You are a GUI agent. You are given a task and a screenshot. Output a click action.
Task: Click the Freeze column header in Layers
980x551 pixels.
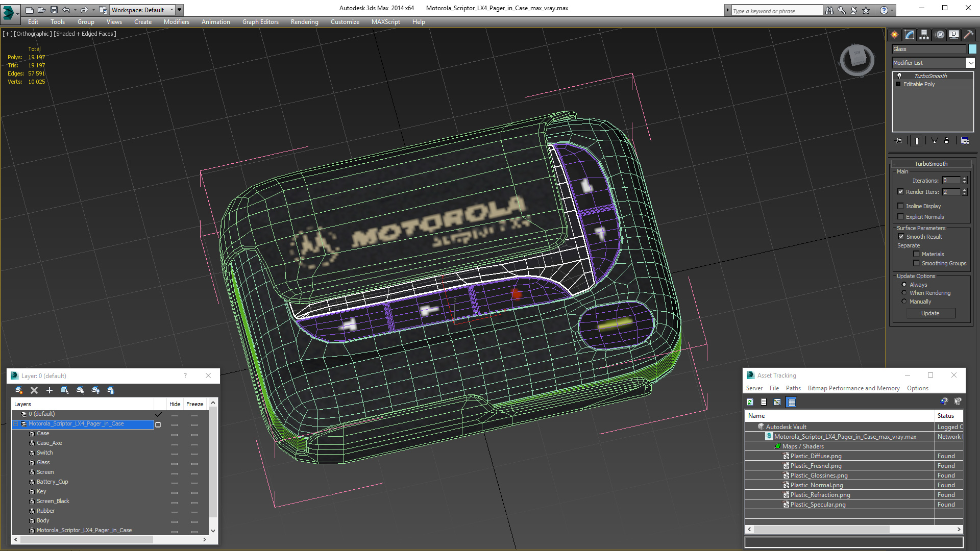[x=194, y=404]
